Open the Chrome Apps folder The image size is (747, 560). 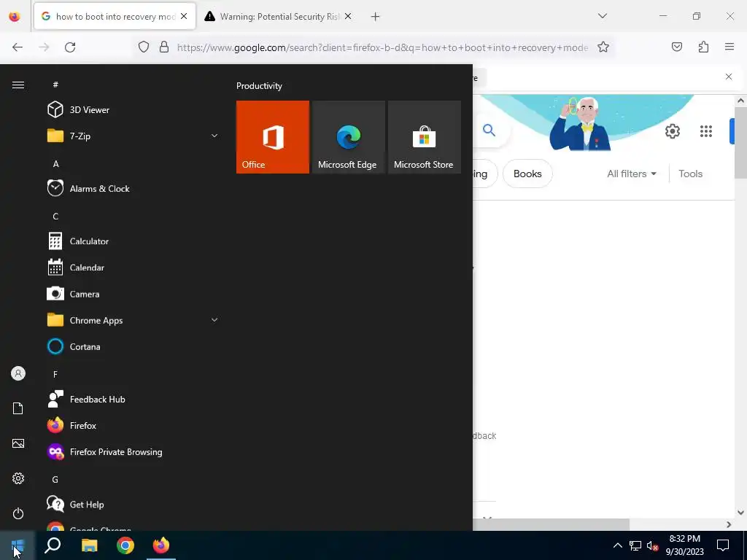click(x=133, y=321)
